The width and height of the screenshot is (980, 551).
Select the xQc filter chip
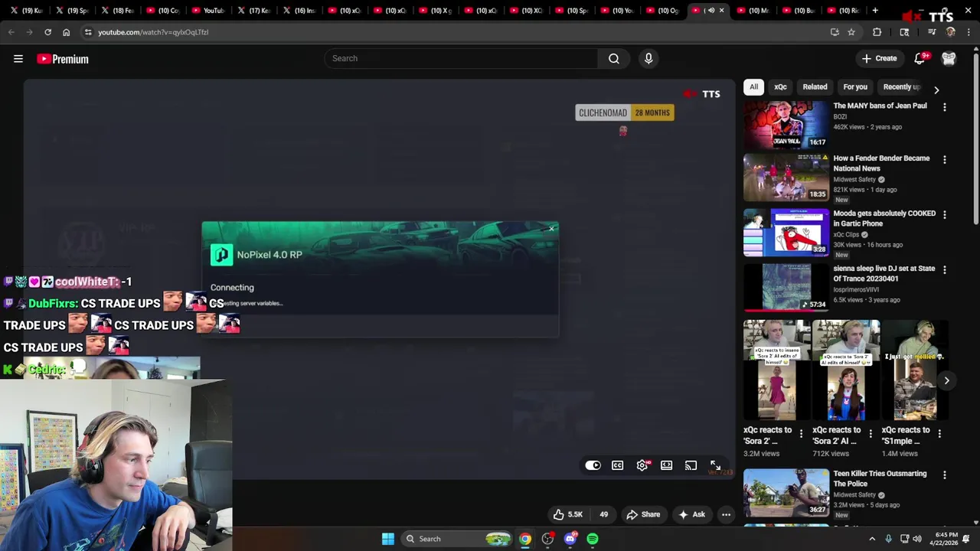[780, 86]
